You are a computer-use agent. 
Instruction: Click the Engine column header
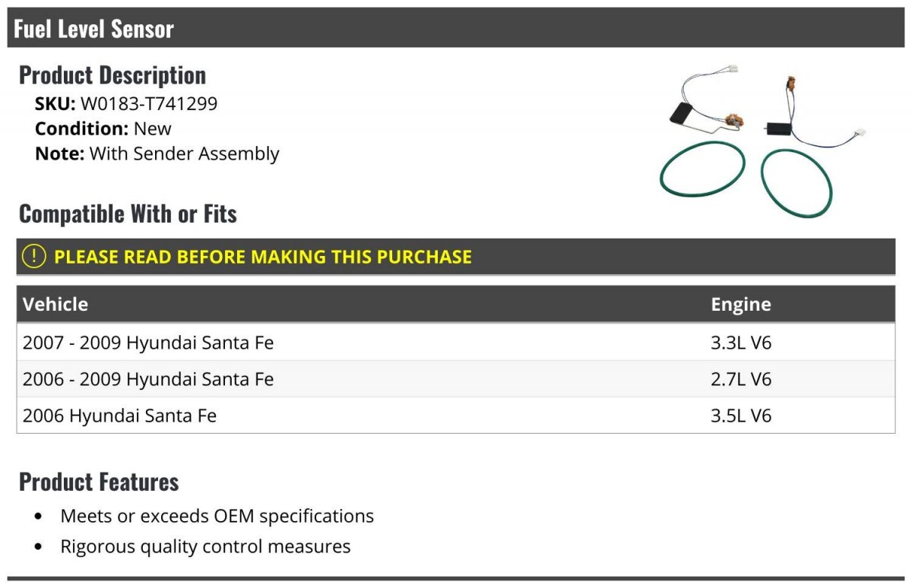tap(741, 304)
